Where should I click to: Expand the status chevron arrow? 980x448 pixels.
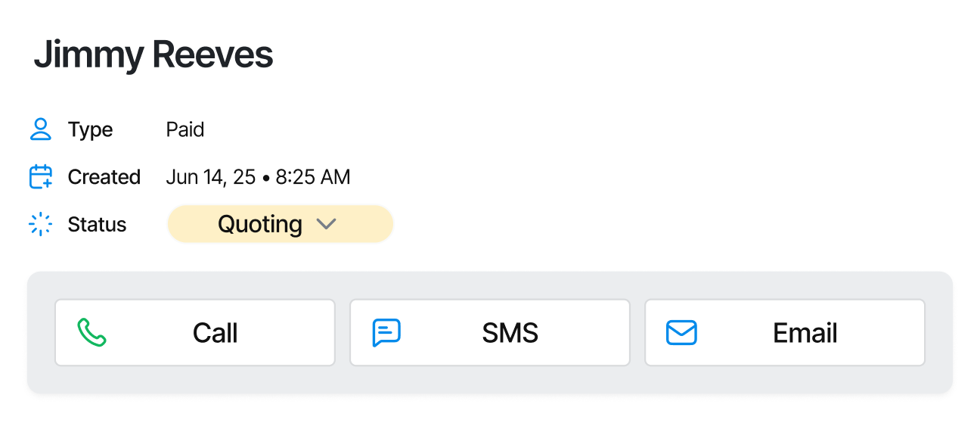coord(327,224)
